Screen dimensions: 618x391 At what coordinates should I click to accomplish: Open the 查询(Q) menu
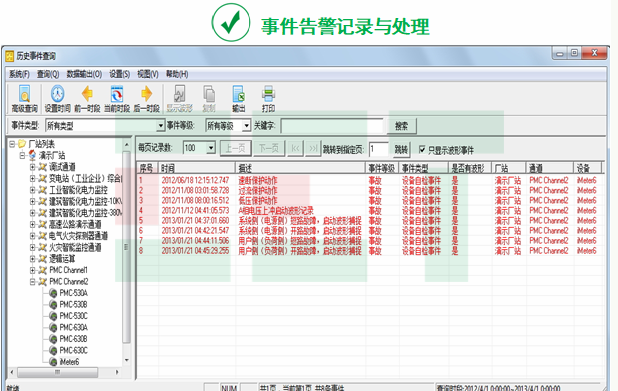click(48, 74)
